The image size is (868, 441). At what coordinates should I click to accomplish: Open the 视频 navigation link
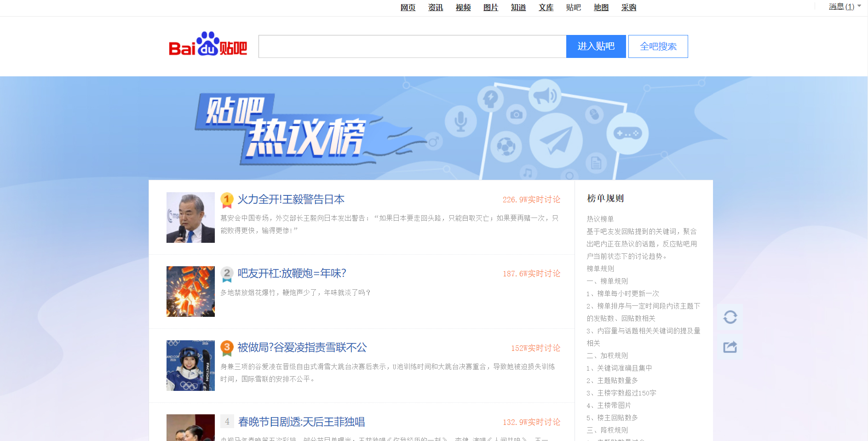(x=463, y=7)
